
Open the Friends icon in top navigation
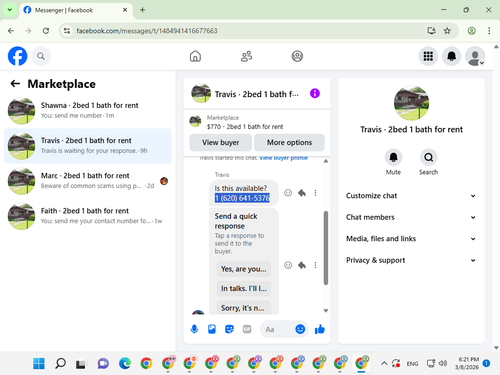click(x=246, y=56)
